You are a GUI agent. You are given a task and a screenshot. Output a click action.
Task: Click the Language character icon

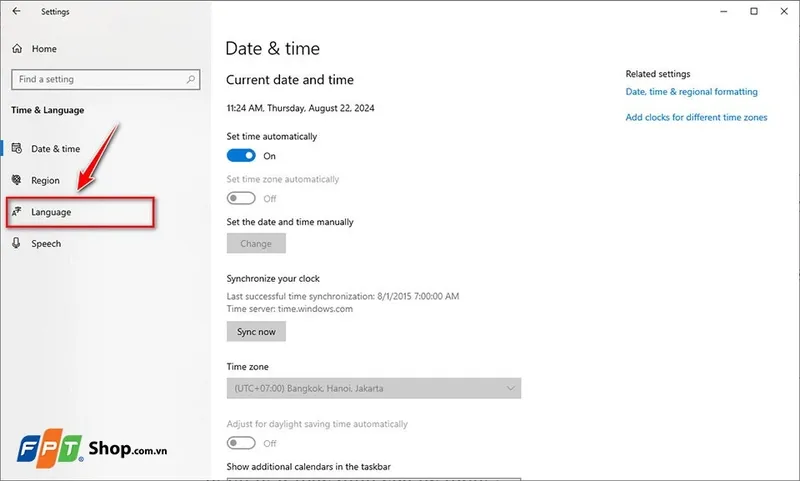[17, 212]
